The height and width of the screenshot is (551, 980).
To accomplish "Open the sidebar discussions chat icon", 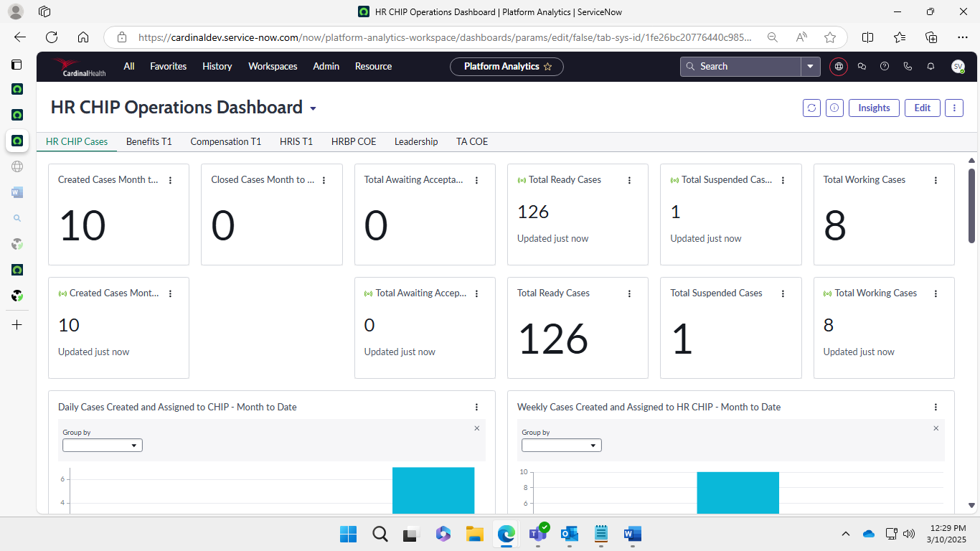I will (x=862, y=66).
